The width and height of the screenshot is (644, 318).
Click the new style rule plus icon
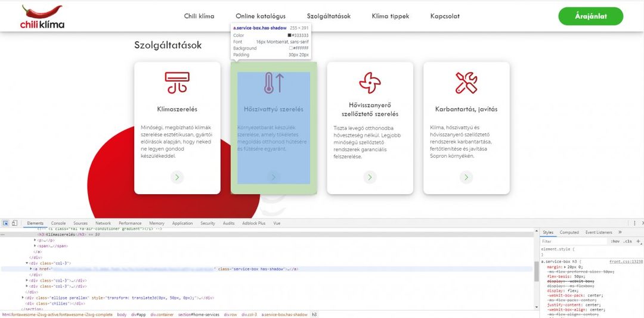point(638,241)
